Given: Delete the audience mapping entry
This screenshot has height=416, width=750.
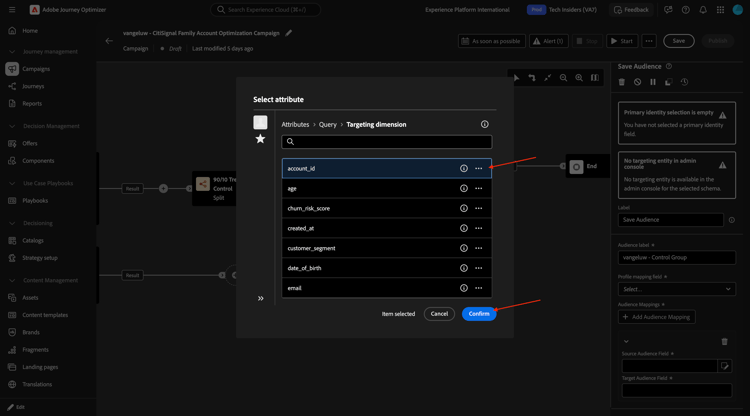Looking at the screenshot, I should pos(724,341).
